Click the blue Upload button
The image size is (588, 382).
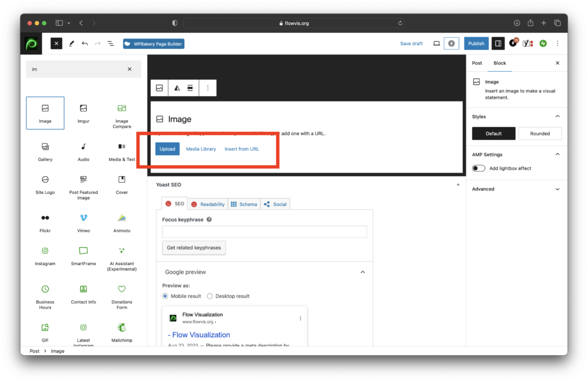167,149
